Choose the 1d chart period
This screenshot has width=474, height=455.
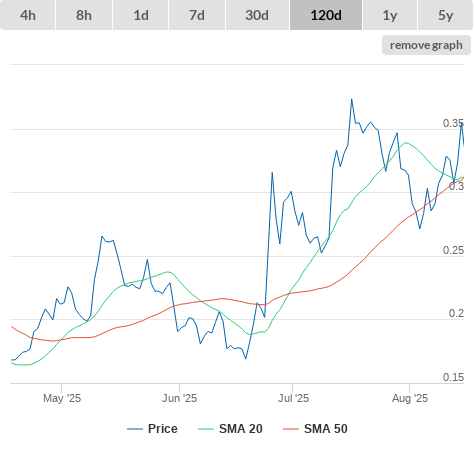pyautogui.click(x=141, y=15)
